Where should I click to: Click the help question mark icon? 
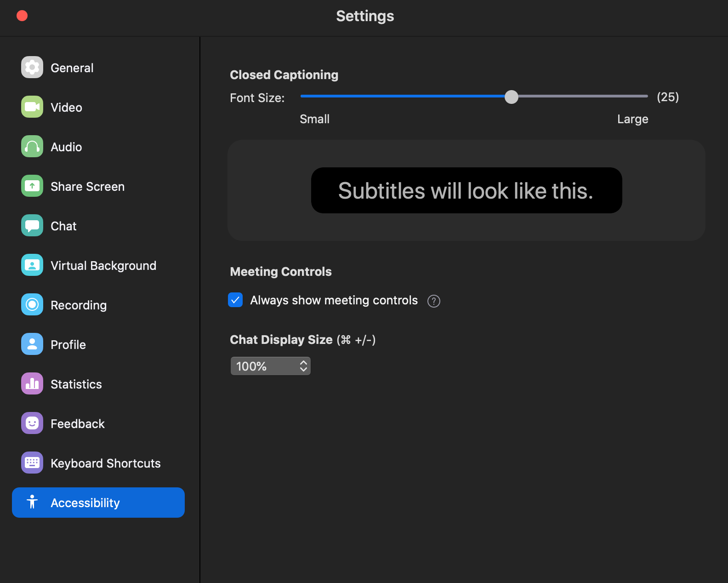[434, 301]
